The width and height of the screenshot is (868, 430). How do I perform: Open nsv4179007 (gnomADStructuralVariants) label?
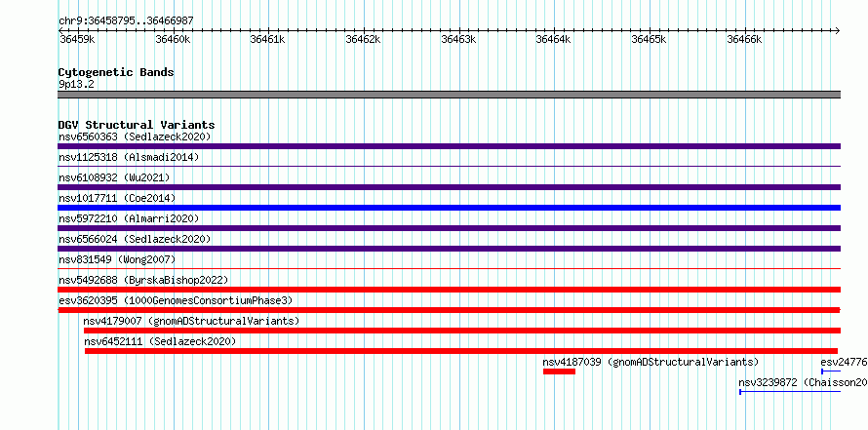tap(191, 321)
